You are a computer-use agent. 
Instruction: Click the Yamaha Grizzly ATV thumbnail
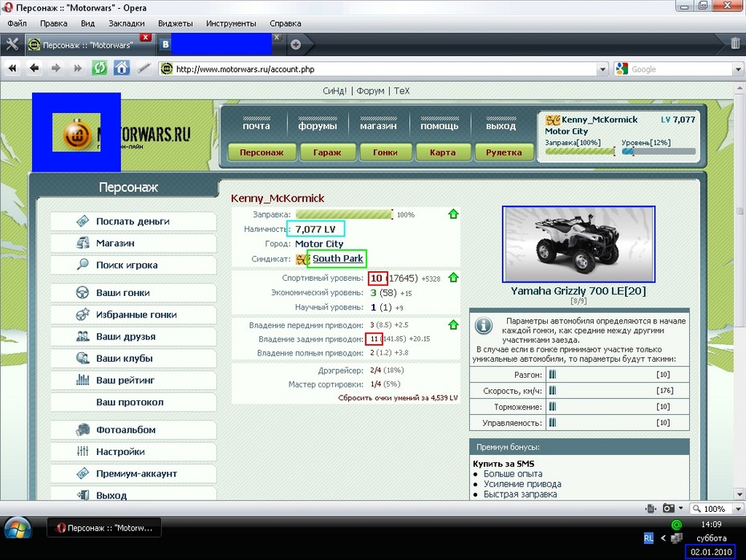[578, 244]
